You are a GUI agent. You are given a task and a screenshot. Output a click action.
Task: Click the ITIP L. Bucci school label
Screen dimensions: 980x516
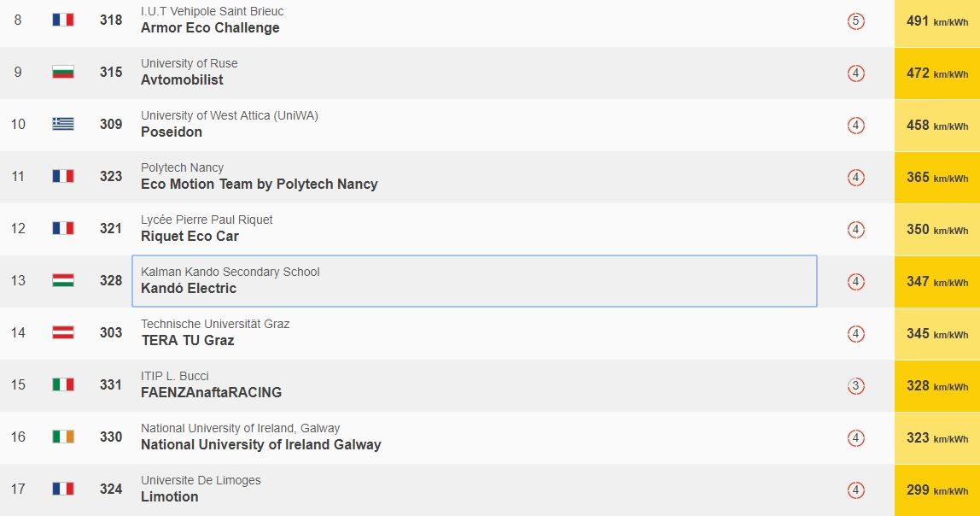click(174, 376)
